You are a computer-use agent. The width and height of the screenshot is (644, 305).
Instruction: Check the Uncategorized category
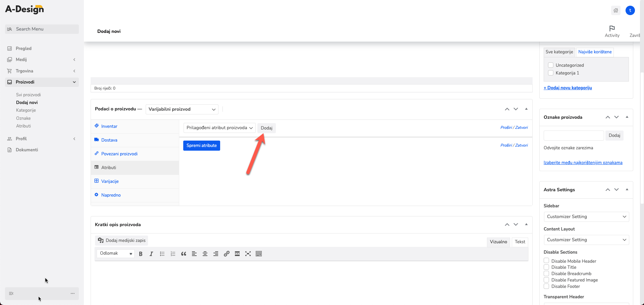point(551,65)
